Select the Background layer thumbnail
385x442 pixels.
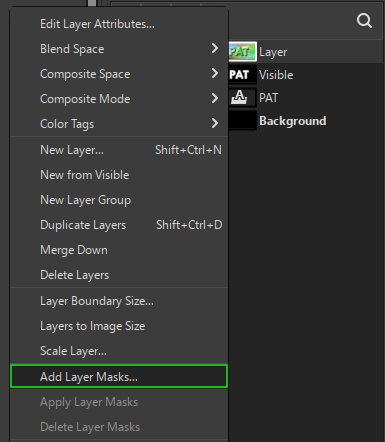tap(243, 121)
